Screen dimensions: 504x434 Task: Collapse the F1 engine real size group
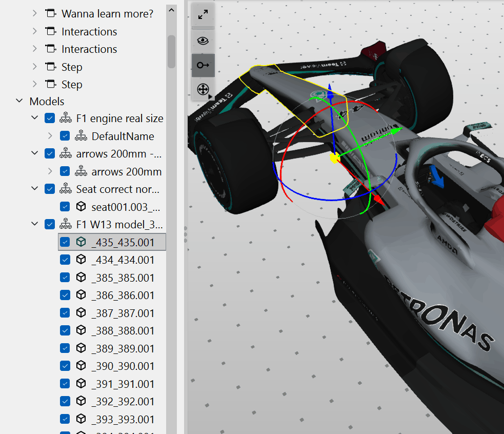click(x=34, y=117)
